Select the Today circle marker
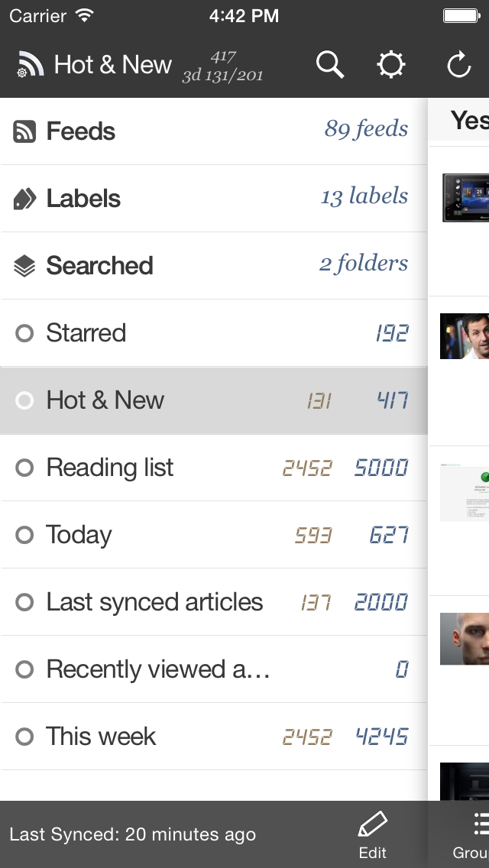The image size is (489, 868). [x=24, y=535]
